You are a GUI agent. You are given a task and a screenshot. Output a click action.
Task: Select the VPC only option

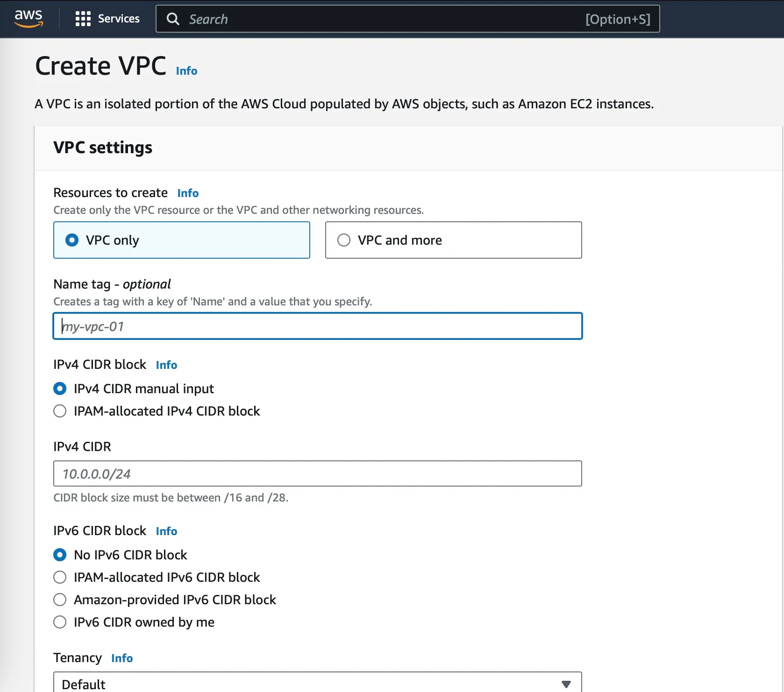point(72,240)
